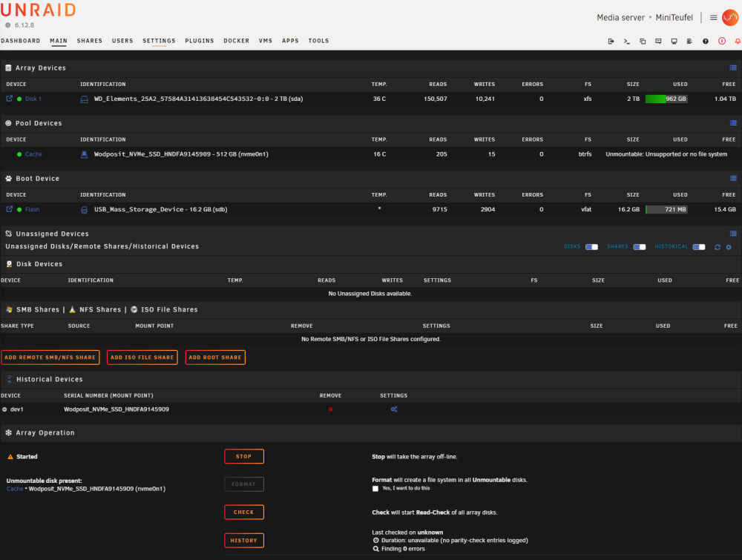Open the web terminal icon
Image resolution: width=742 pixels, height=560 pixels.
[626, 41]
